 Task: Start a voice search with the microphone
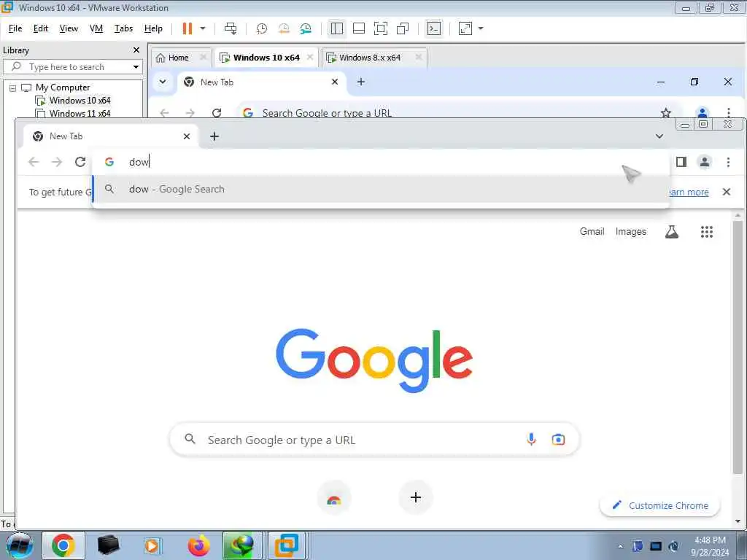[531, 439]
